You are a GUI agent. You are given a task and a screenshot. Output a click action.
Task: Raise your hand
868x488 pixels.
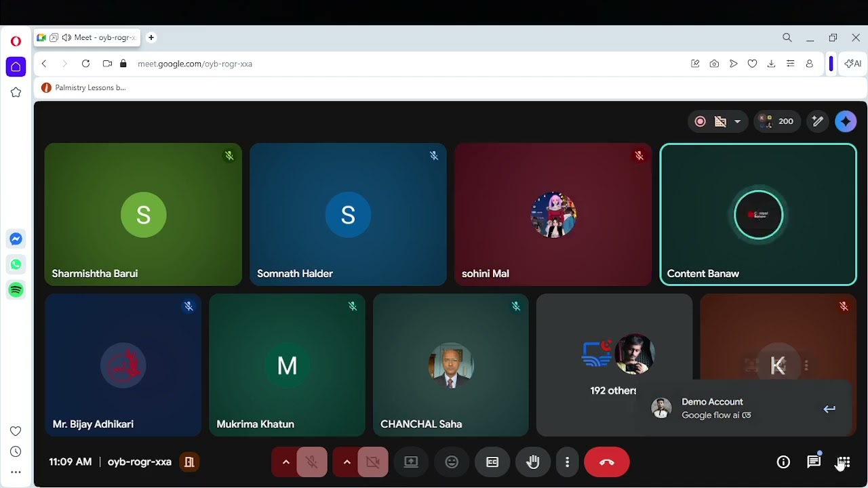point(533,462)
